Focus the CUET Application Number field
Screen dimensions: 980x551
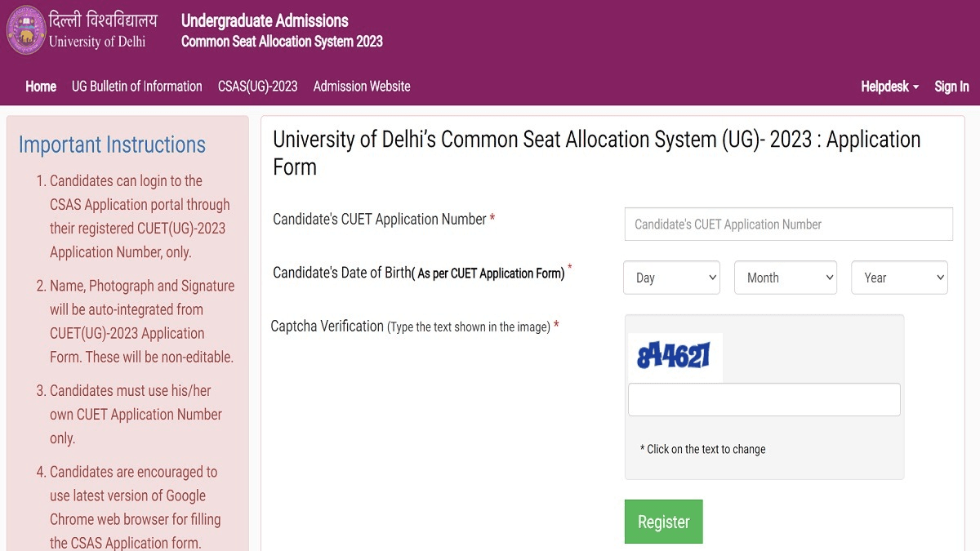click(788, 224)
